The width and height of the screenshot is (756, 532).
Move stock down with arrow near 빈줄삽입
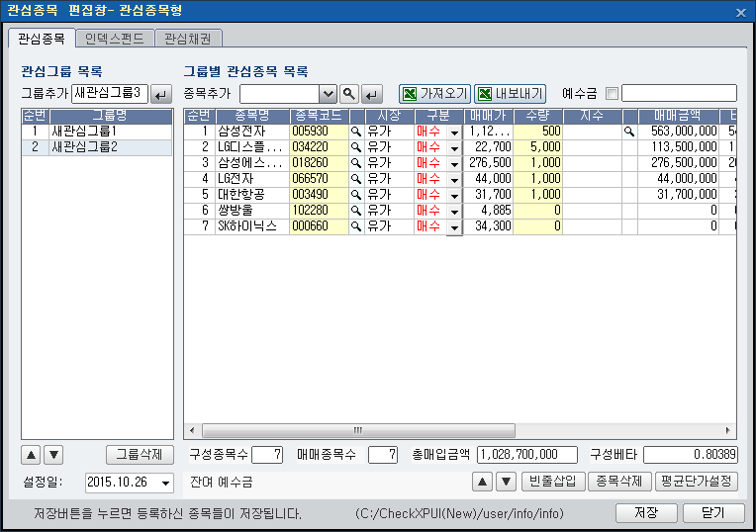pyautogui.click(x=506, y=482)
